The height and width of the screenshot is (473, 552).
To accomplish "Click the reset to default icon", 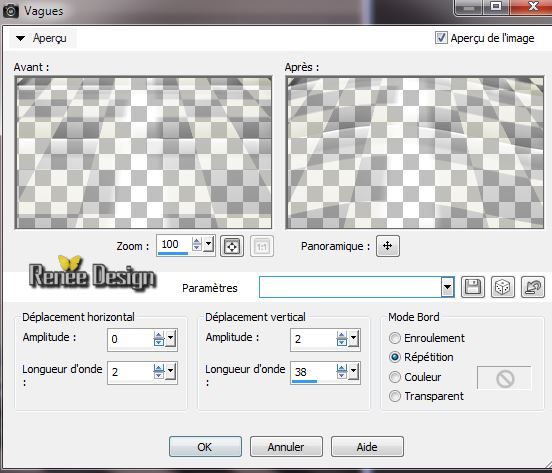I will point(533,287).
